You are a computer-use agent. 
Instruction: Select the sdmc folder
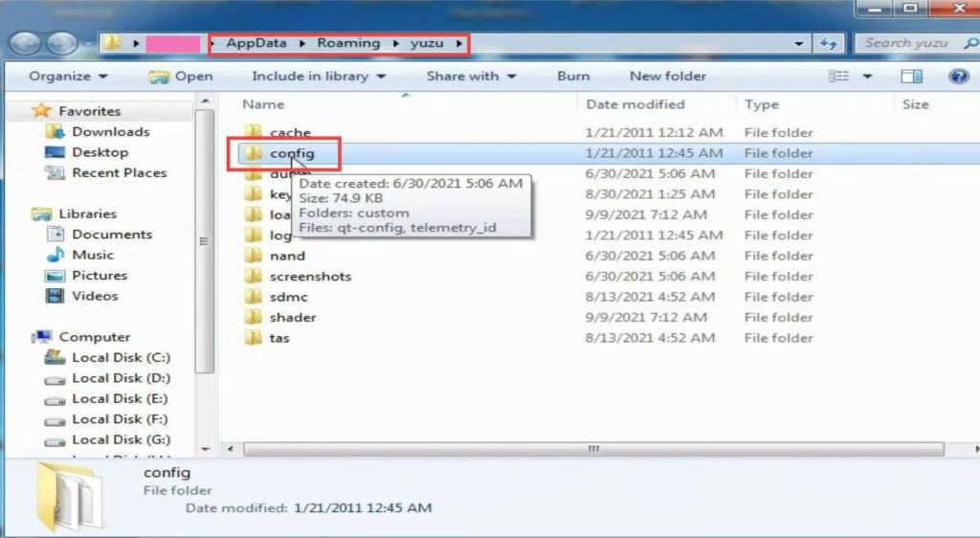tap(289, 297)
